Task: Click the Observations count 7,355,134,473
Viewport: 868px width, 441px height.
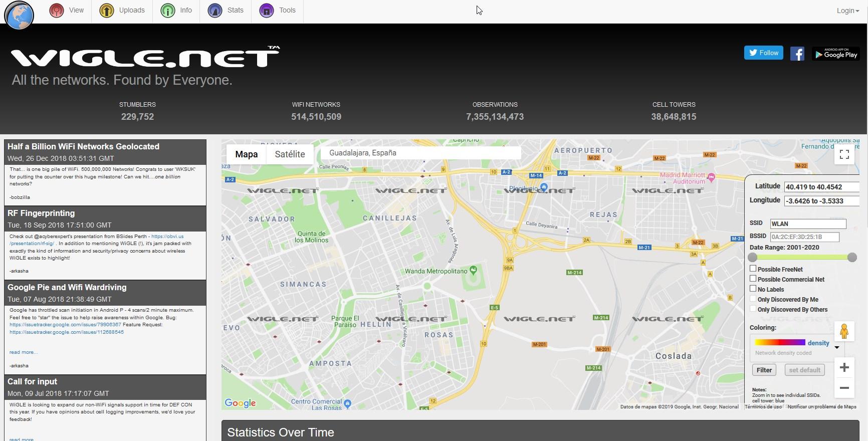Action: pyautogui.click(x=495, y=117)
